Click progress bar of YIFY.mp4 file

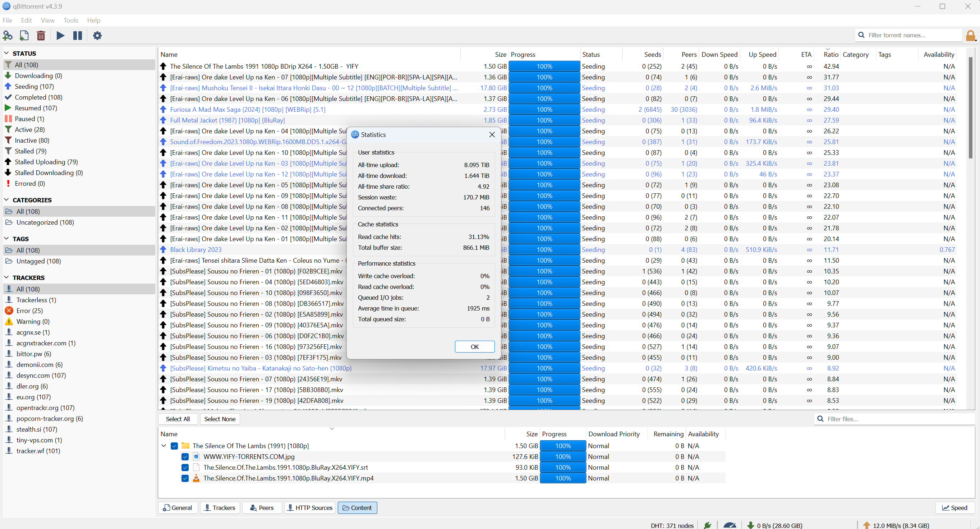click(x=563, y=478)
